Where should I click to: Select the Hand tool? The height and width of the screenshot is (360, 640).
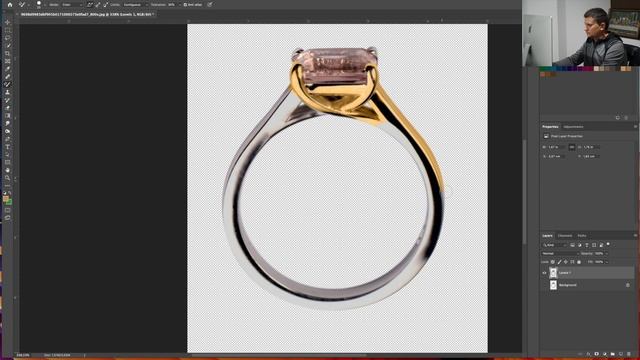pos(7,170)
